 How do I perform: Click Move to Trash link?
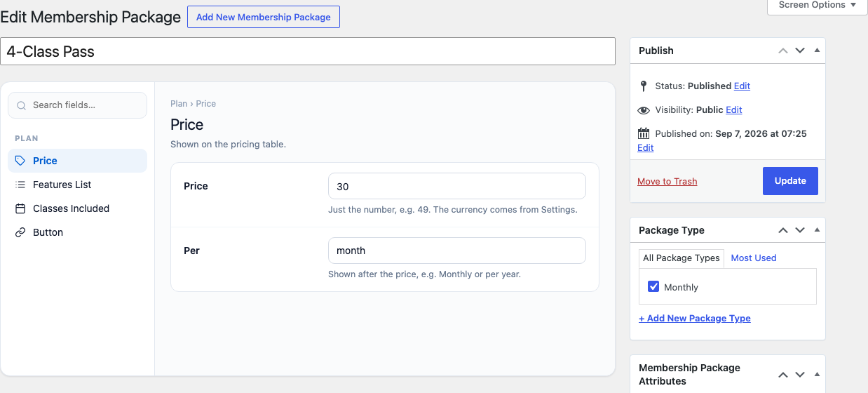pos(667,182)
